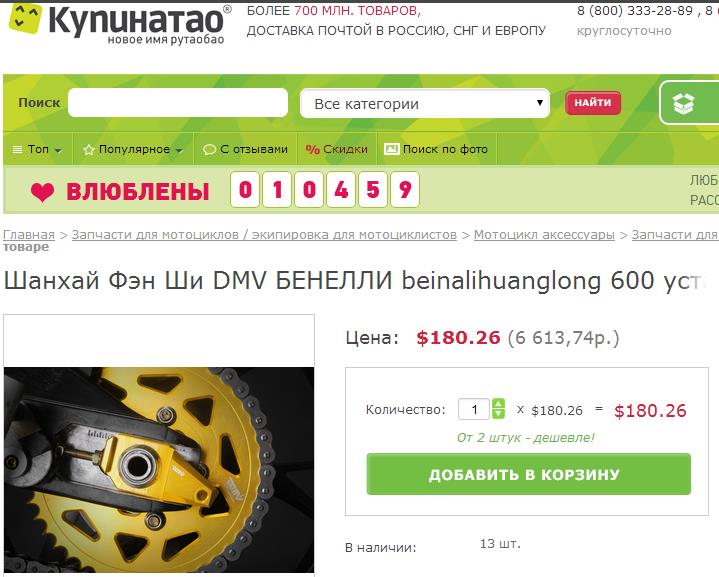Image resolution: width=719 pixels, height=577 pixels.
Task: Click the quantity number field
Action: pos(474,409)
